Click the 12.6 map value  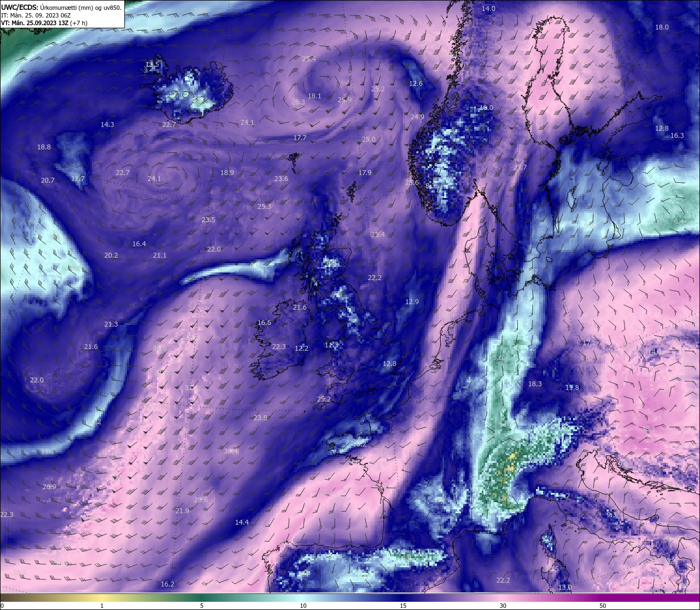[x=416, y=83]
